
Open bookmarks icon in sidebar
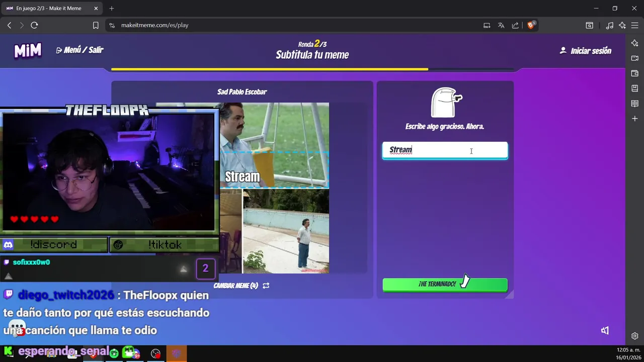(635, 88)
